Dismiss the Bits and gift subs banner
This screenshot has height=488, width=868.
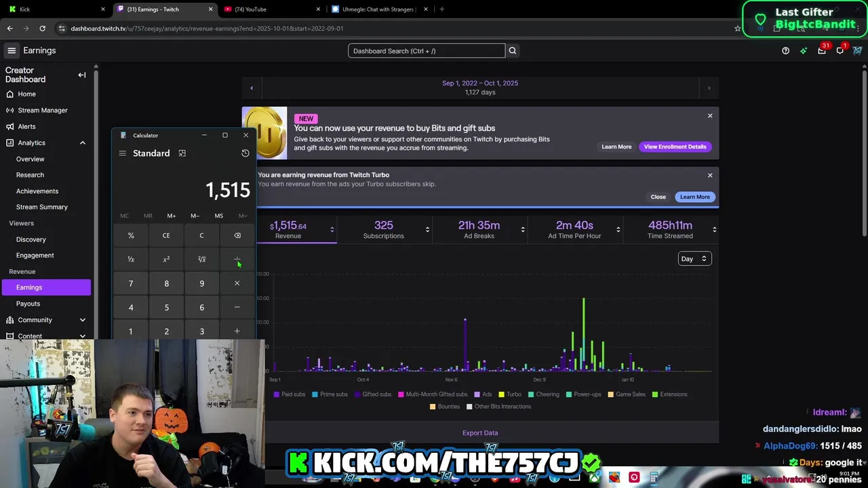(710, 116)
